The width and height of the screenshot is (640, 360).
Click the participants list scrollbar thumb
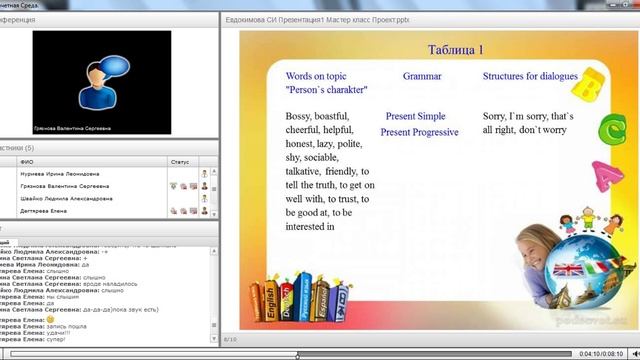tap(214, 189)
